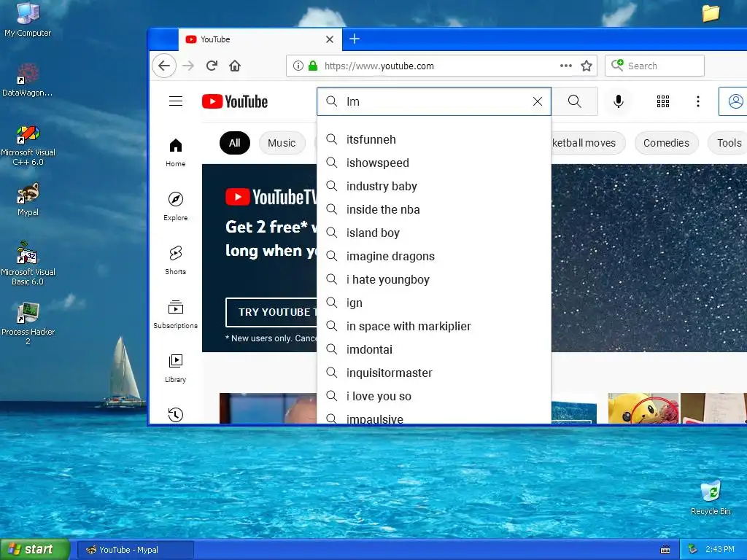Click the browser forward arrow button

(x=188, y=66)
